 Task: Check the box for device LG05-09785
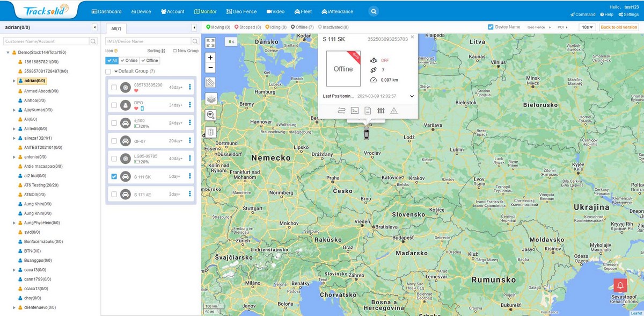(114, 159)
